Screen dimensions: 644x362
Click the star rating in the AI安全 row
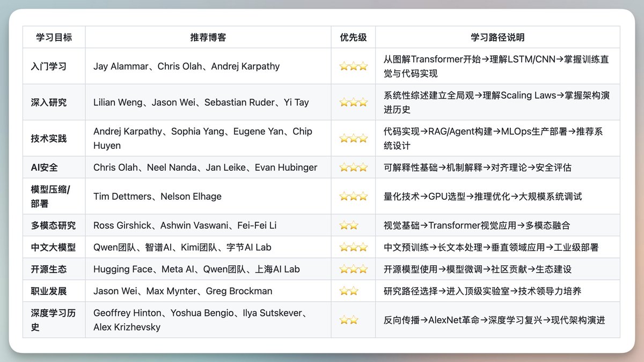click(x=353, y=167)
